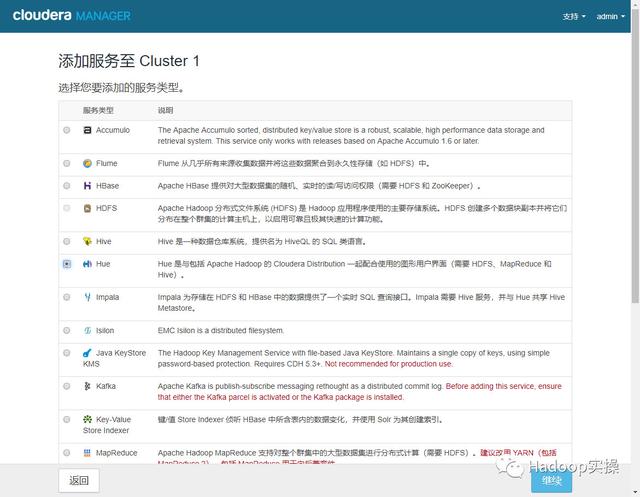Viewport: 640px width, 497px height.
Task: Select the Hue radio button
Action: click(x=67, y=264)
